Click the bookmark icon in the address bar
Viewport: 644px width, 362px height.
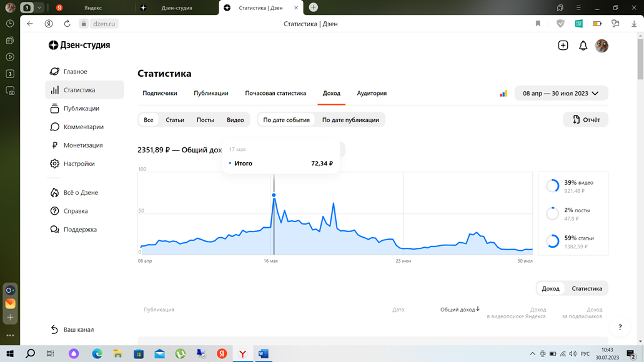538,24
